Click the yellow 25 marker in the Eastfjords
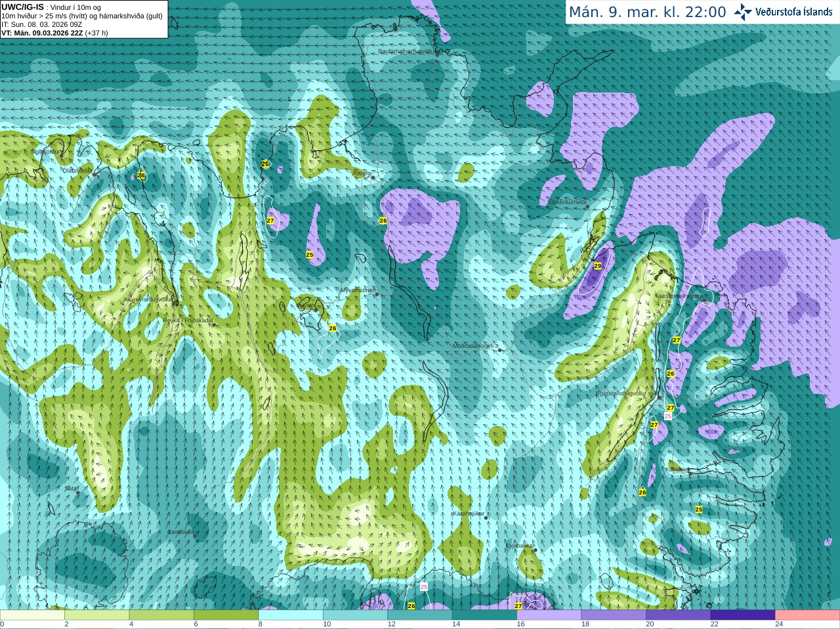840x629 pixels. 699,510
